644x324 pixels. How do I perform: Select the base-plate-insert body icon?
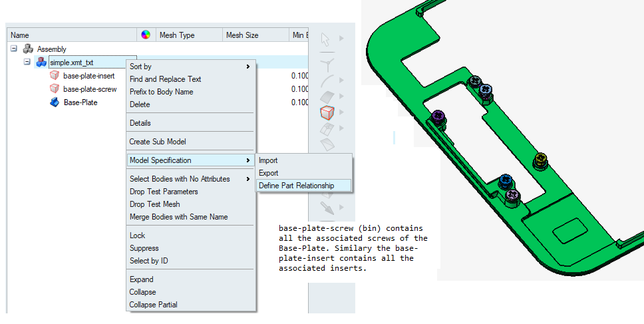click(55, 76)
